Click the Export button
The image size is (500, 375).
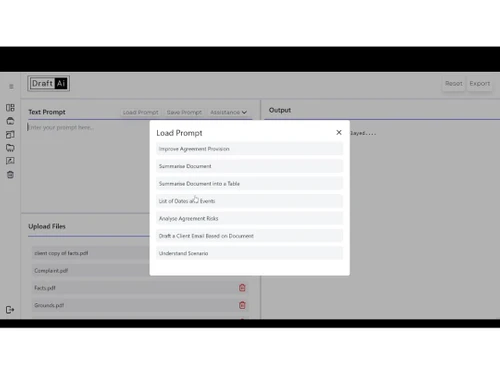pyautogui.click(x=480, y=83)
